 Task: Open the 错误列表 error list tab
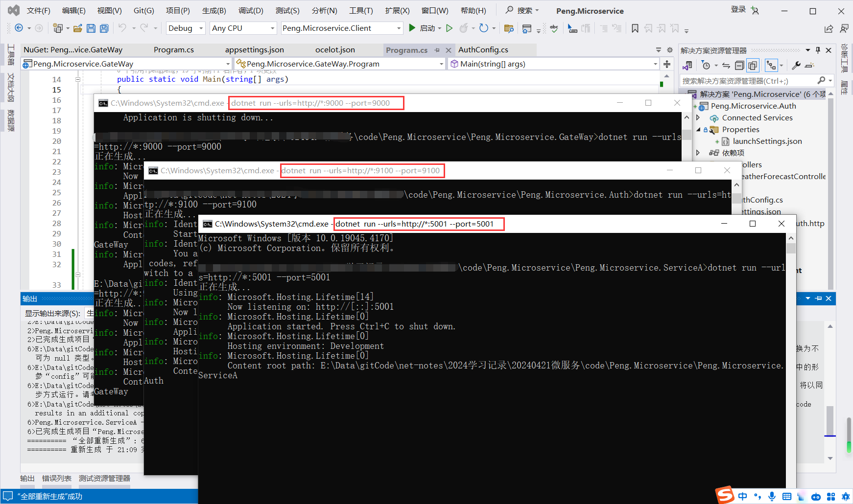pos(57,479)
